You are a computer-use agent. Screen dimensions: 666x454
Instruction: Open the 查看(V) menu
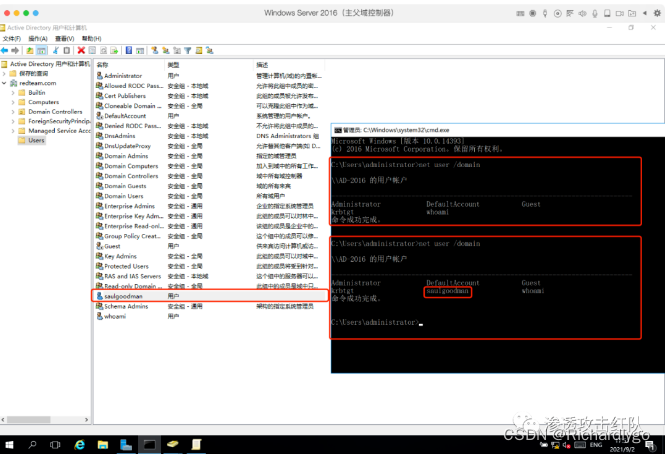click(x=65, y=39)
